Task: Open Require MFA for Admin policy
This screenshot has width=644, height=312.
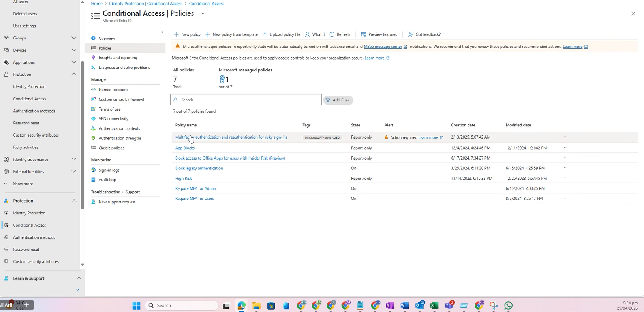Action: coord(195,188)
